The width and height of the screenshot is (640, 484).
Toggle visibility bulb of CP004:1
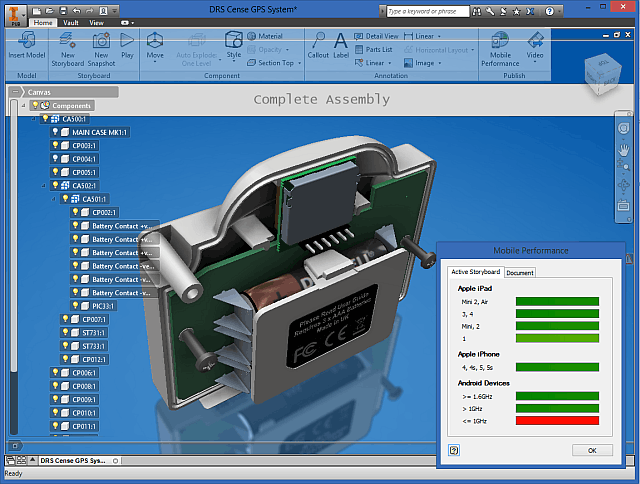click(56, 158)
